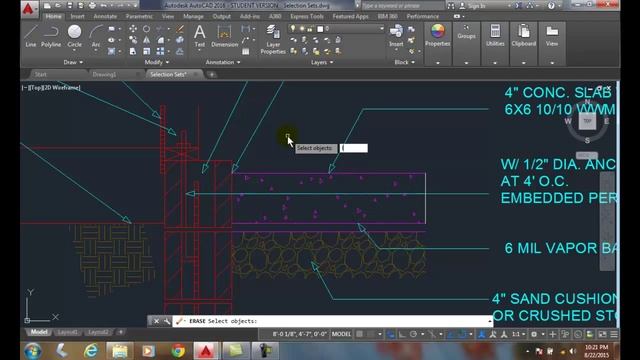Screen dimensions: 640x360
Task: Click the layer color swatch in Layers panel
Action: [320, 29]
